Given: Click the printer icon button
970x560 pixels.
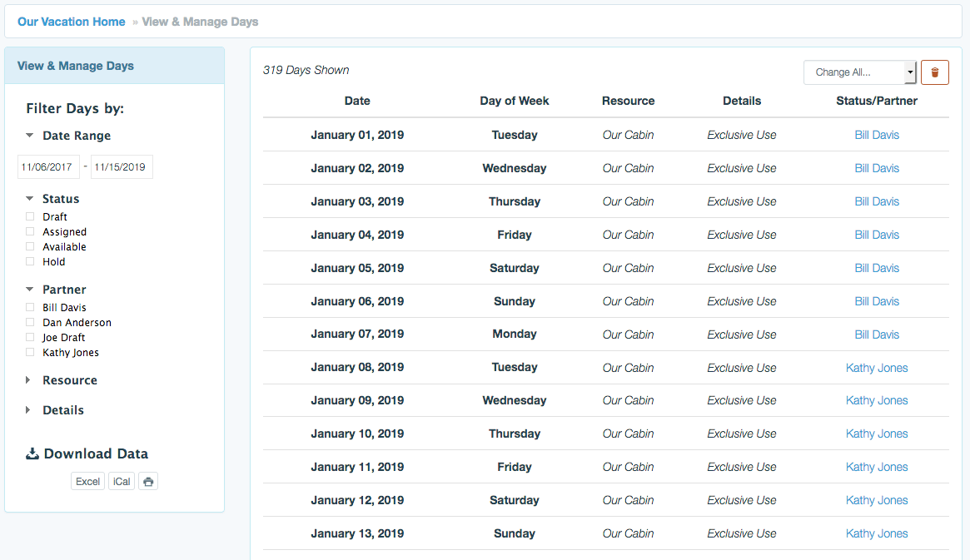Looking at the screenshot, I should pyautogui.click(x=148, y=482).
